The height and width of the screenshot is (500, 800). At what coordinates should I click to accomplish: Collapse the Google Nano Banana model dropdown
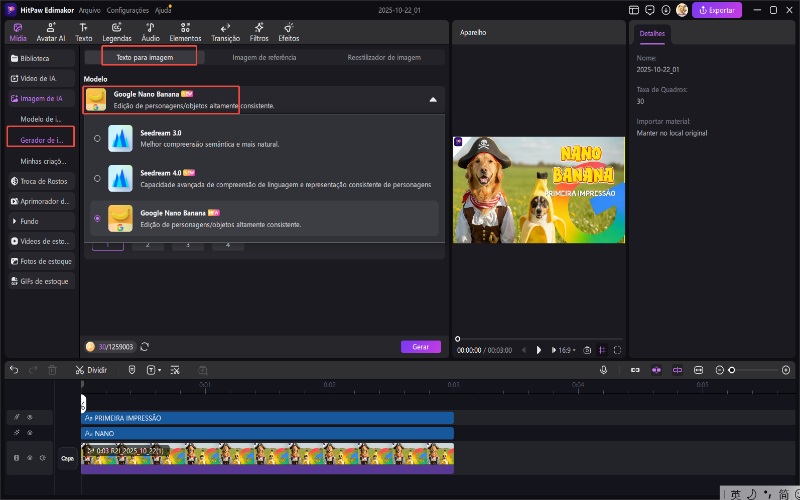432,100
